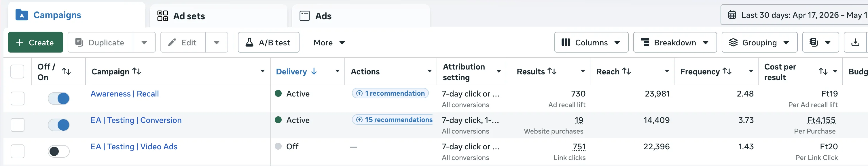Toggle off Awareness | Recall campaign
The height and width of the screenshot is (166, 868).
(x=59, y=99)
